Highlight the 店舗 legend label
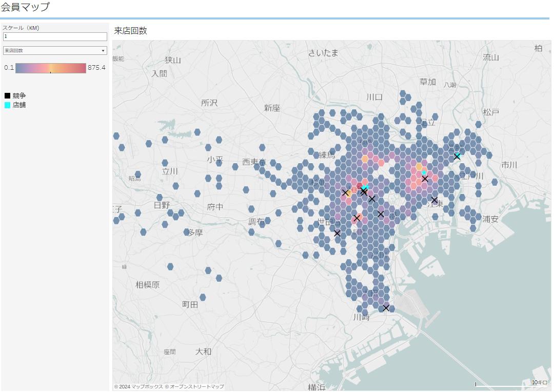The height and width of the screenshot is (392, 554). (x=19, y=105)
